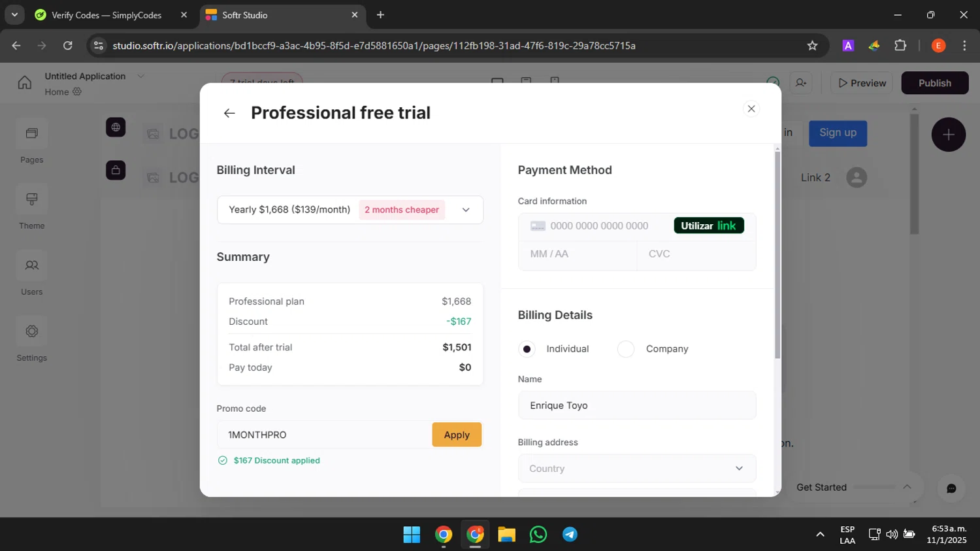This screenshot has width=980, height=551.
Task: Switch to the Softr Studio tab
Action: 281,15
